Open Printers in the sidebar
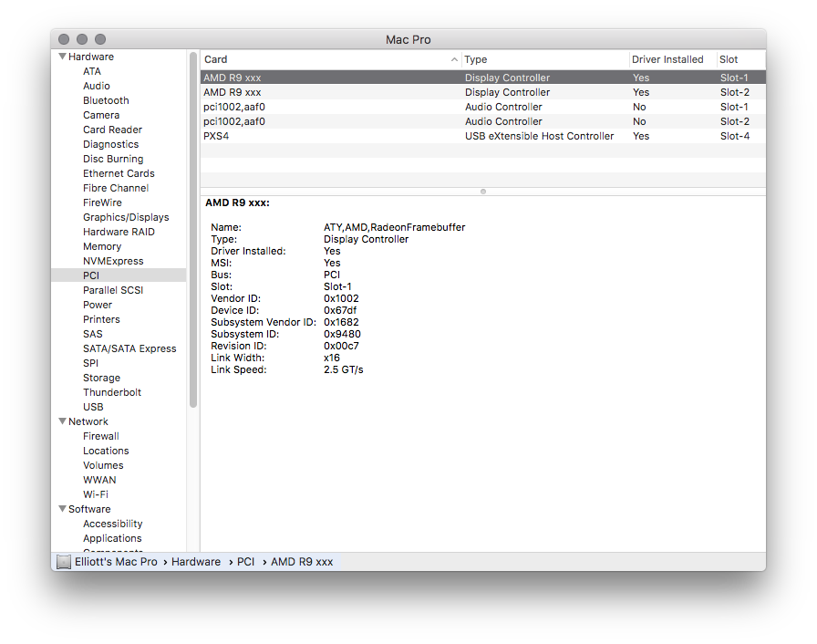 [x=101, y=319]
